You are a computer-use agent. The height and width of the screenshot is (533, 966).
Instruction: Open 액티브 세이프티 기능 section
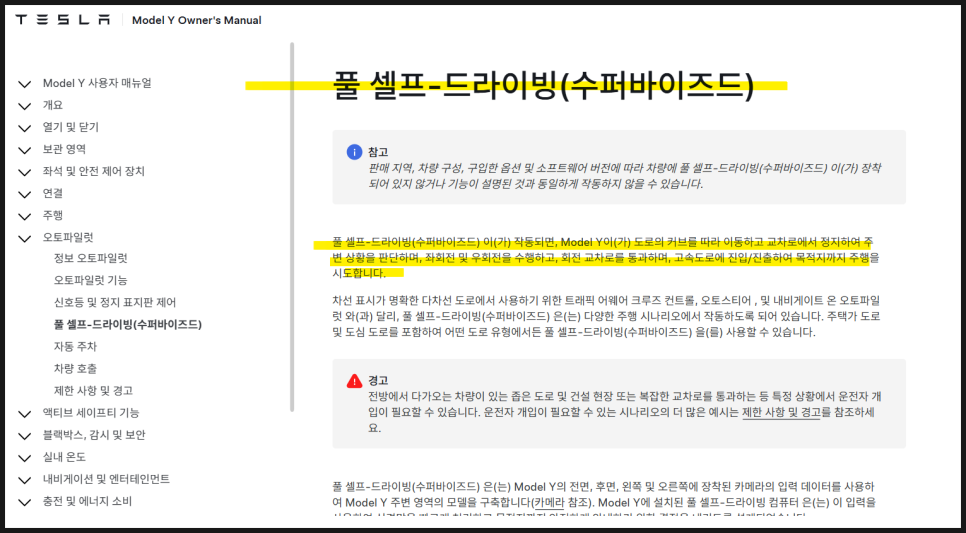point(91,413)
